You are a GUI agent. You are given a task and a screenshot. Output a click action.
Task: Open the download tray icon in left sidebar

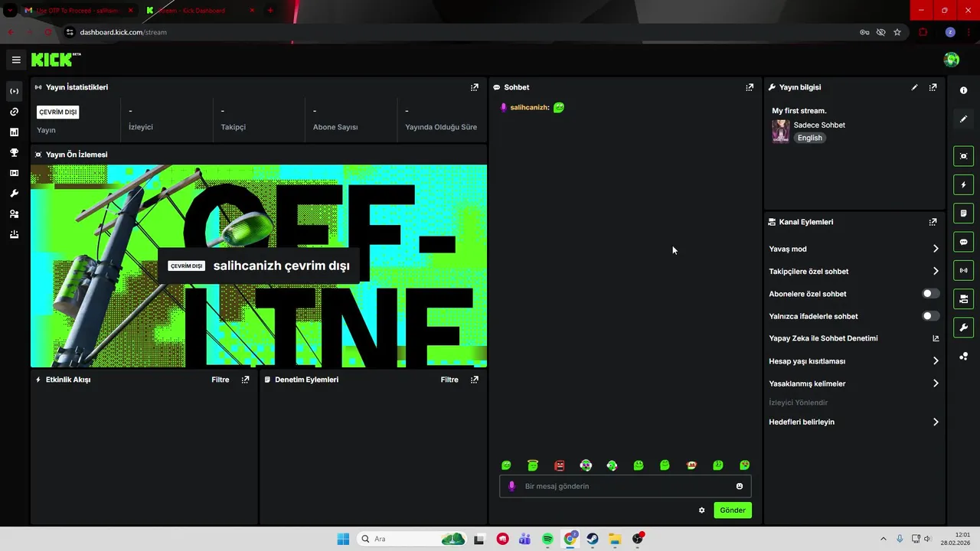[14, 235]
